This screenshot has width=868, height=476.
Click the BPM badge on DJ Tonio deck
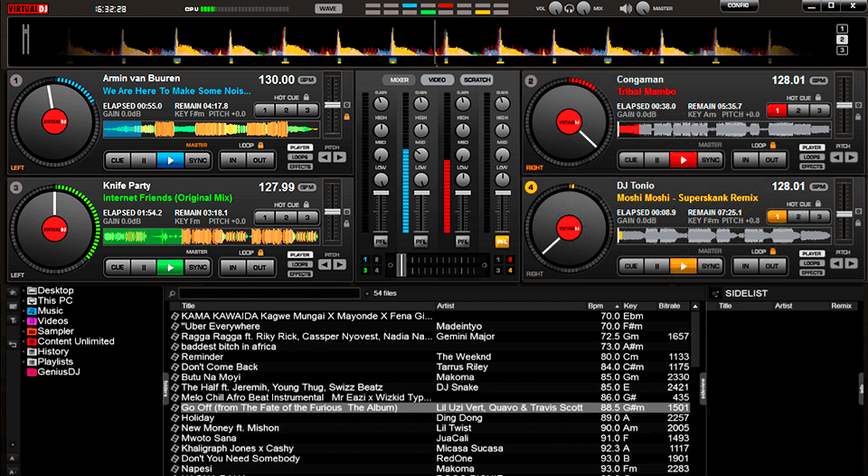point(819,186)
